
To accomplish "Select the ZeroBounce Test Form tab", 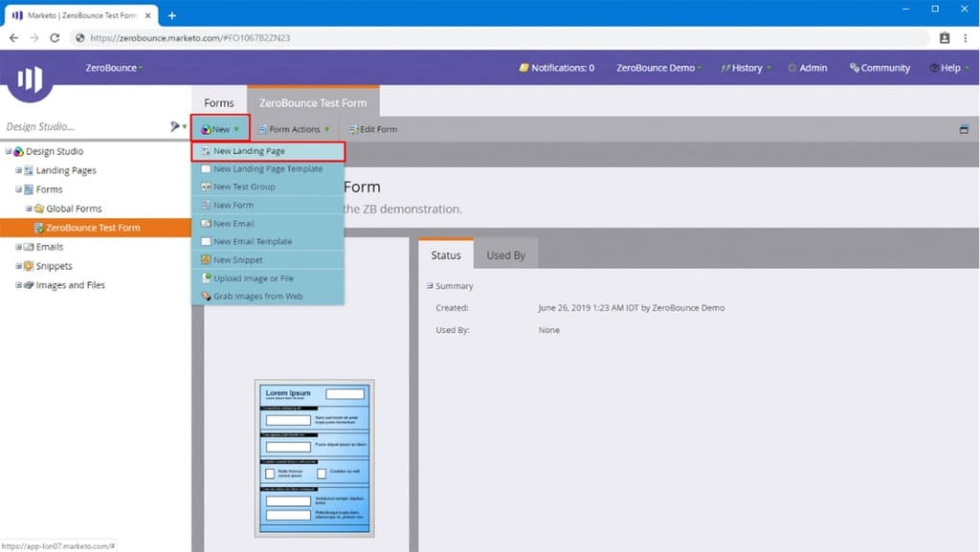I will [x=313, y=103].
